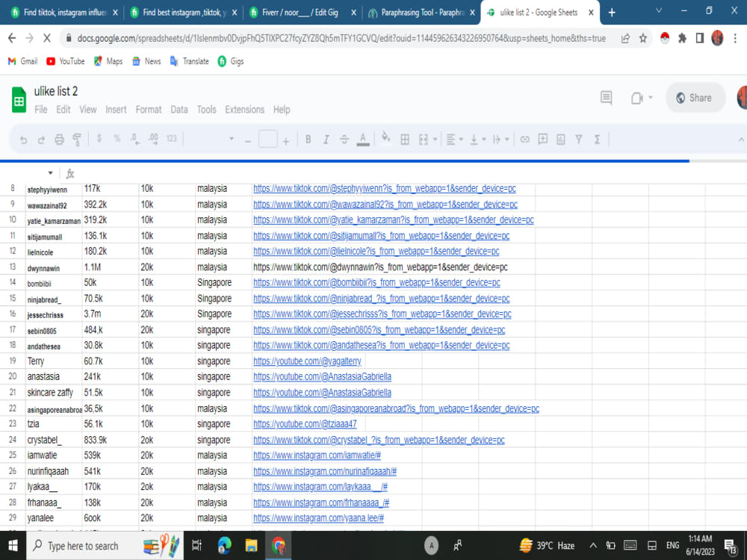Open the View menu

(x=87, y=110)
